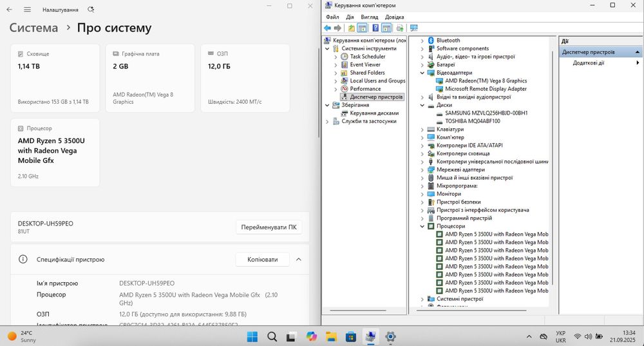Click the device list vertical scrollbar
This screenshot has height=346, width=644.
click(553, 168)
